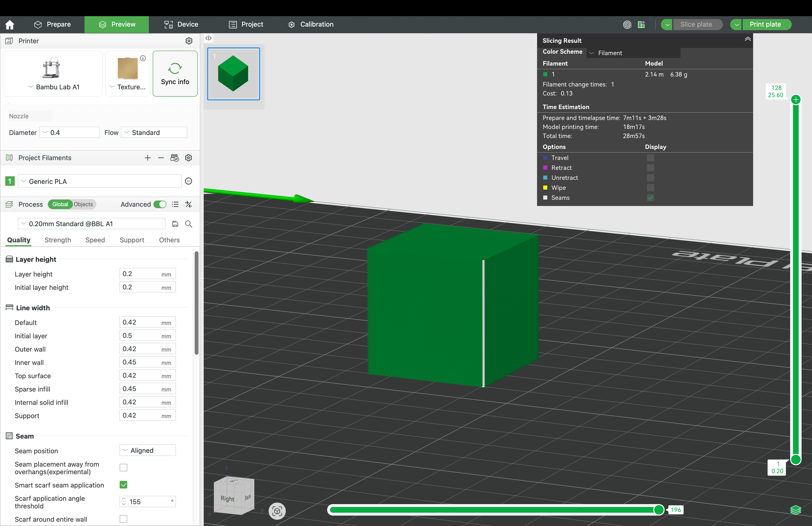
Task: Open the Seam position dropdown
Action: (147, 450)
